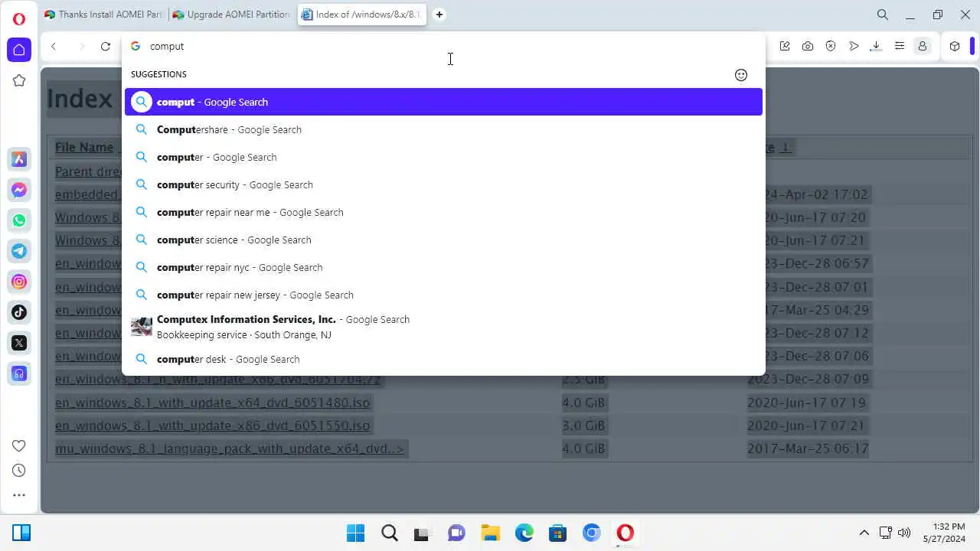Open the profile account icon
This screenshot has width=980, height=551.
pos(923,47)
